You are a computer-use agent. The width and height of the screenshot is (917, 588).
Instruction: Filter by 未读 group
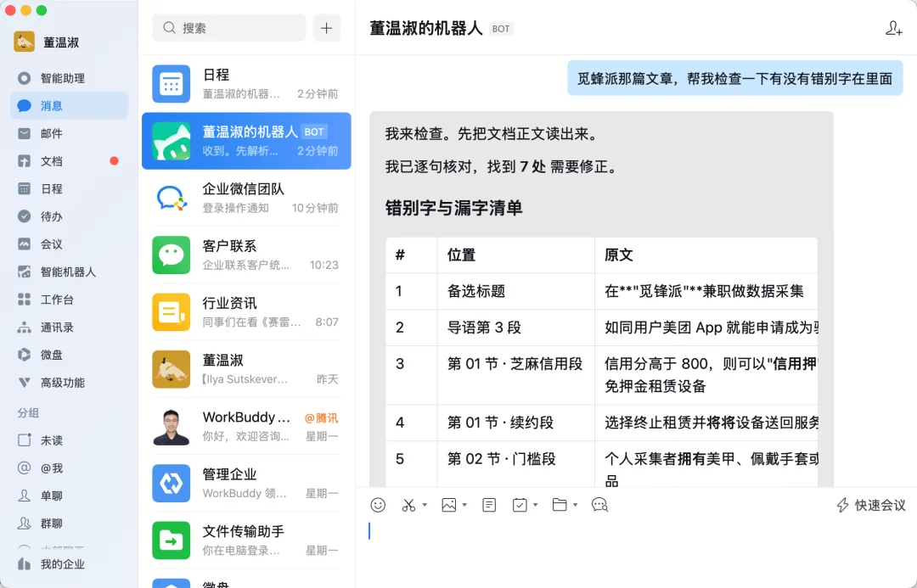[69, 440]
